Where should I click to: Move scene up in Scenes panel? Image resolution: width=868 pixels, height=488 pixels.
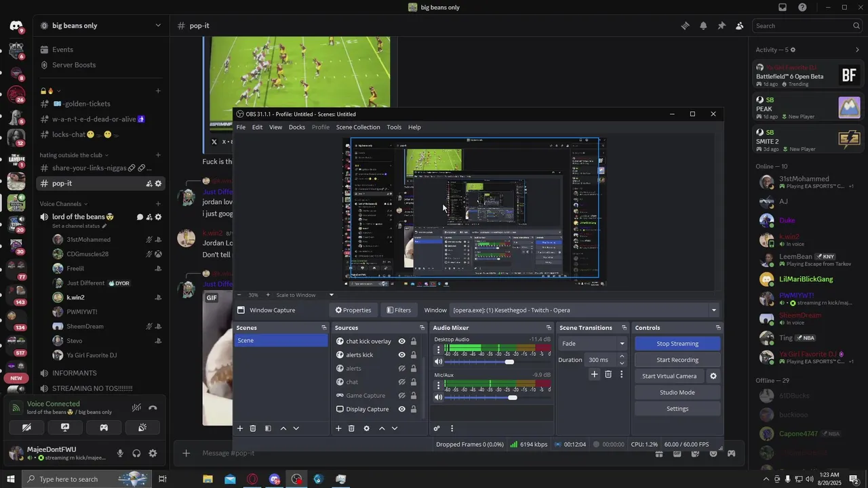point(283,428)
